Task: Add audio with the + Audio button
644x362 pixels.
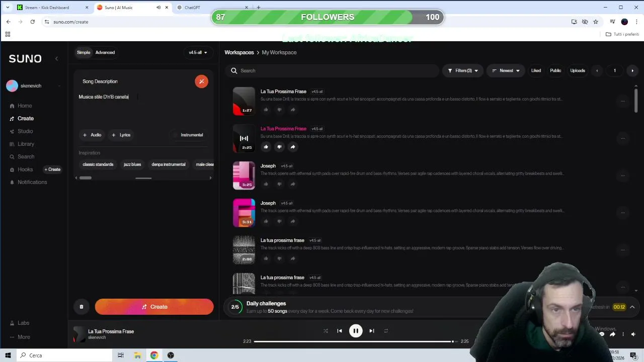Action: pyautogui.click(x=92, y=135)
